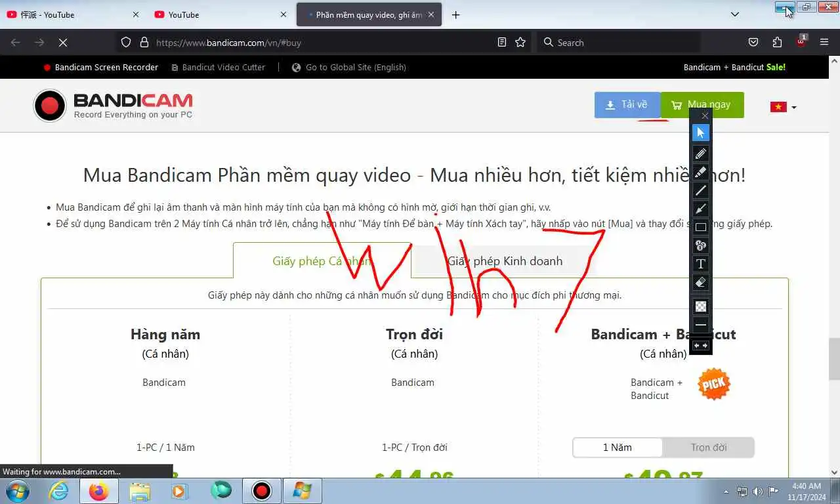Change the line thickness option
Image resolution: width=840 pixels, height=504 pixels.
click(700, 325)
